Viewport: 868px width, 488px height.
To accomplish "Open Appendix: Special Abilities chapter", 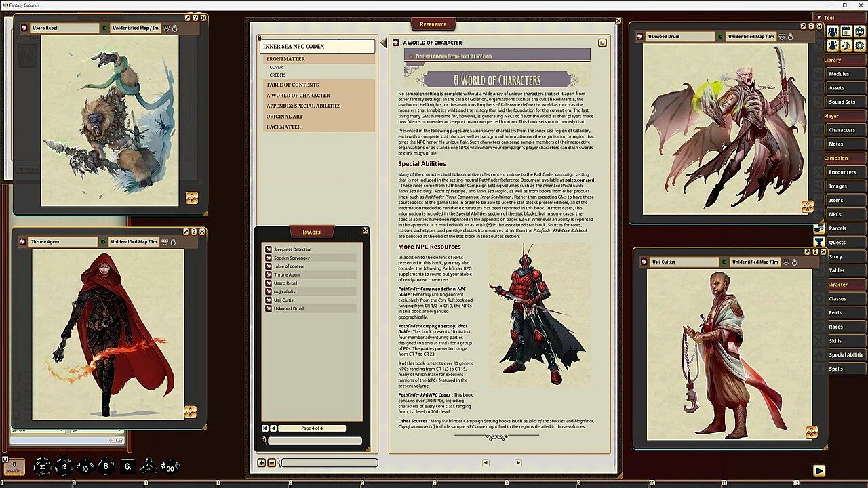I will coord(303,106).
